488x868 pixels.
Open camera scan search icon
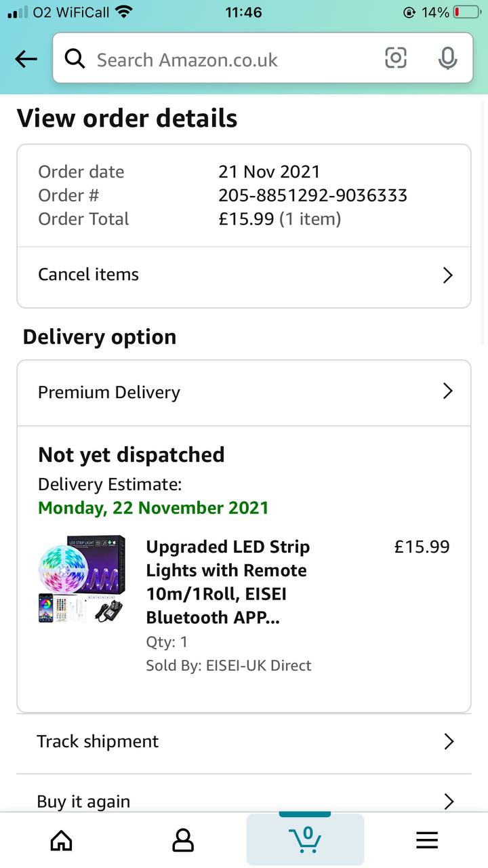click(x=396, y=59)
